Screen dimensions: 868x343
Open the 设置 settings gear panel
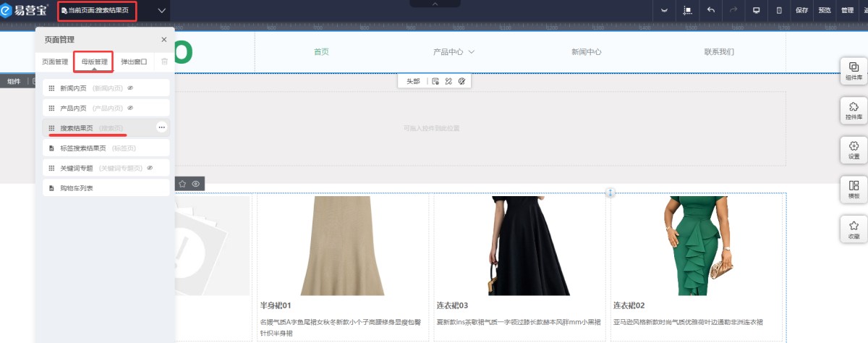pyautogui.click(x=854, y=150)
